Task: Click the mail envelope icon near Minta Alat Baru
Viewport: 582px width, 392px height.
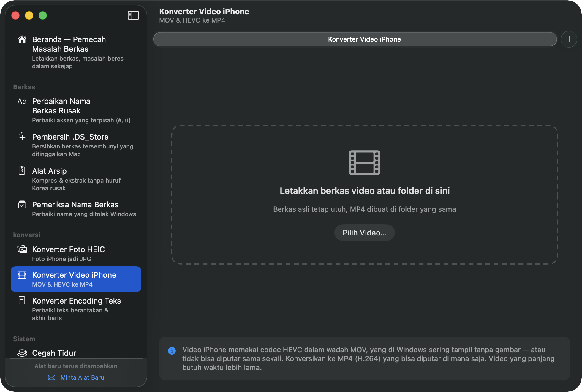Action: pyautogui.click(x=52, y=377)
